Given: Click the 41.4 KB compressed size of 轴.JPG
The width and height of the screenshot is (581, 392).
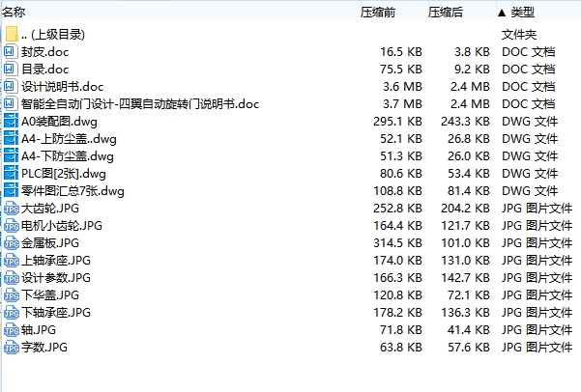Looking at the screenshot, I should tap(469, 330).
